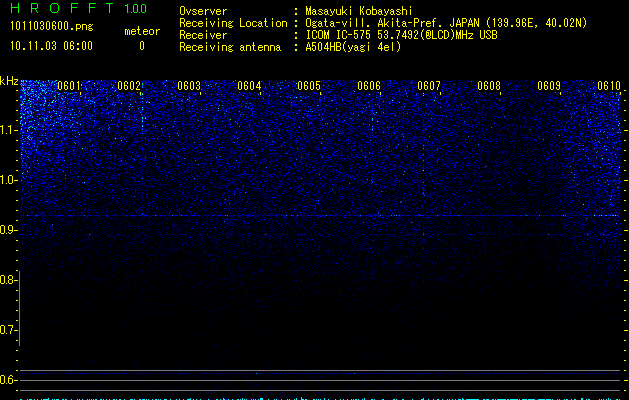This screenshot has width=629, height=400.
Task: Click the Ogata-vill. Akita-Pref. JAPAN location text
Action: coord(446,23)
